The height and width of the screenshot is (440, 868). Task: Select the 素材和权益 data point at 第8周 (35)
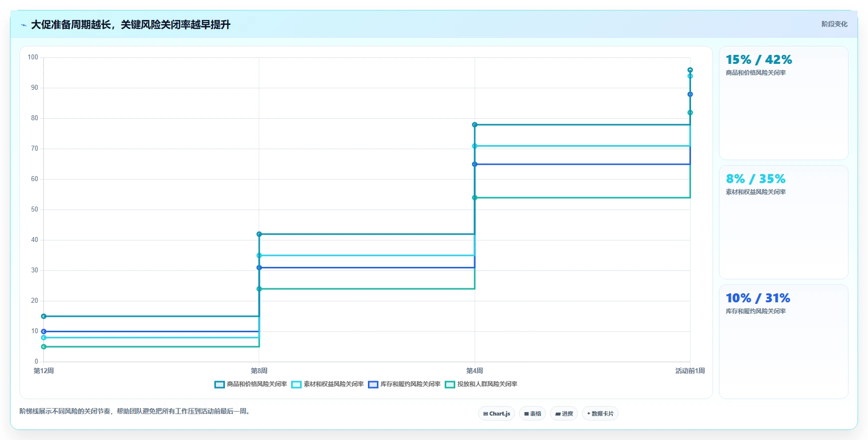pos(259,255)
